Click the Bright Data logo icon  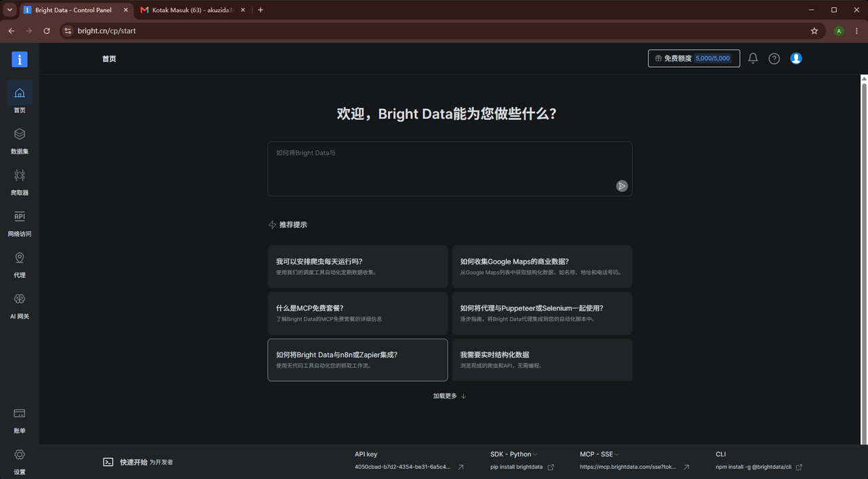tap(20, 59)
